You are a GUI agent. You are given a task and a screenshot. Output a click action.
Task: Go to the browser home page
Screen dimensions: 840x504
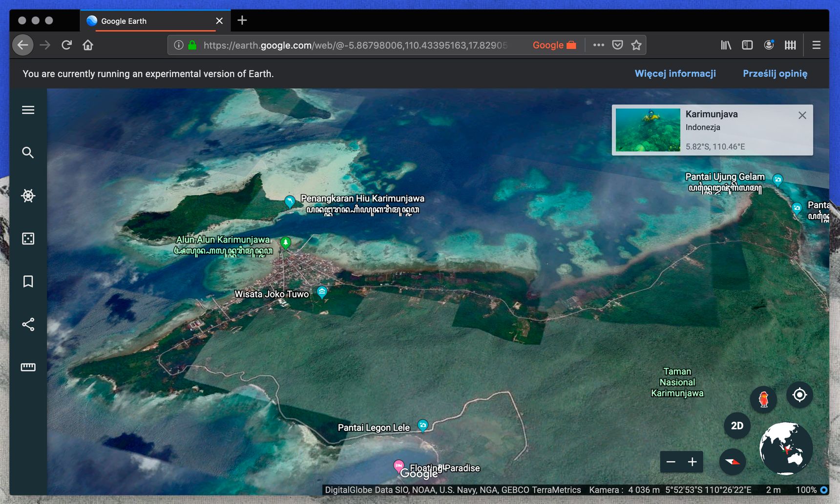[x=88, y=45]
